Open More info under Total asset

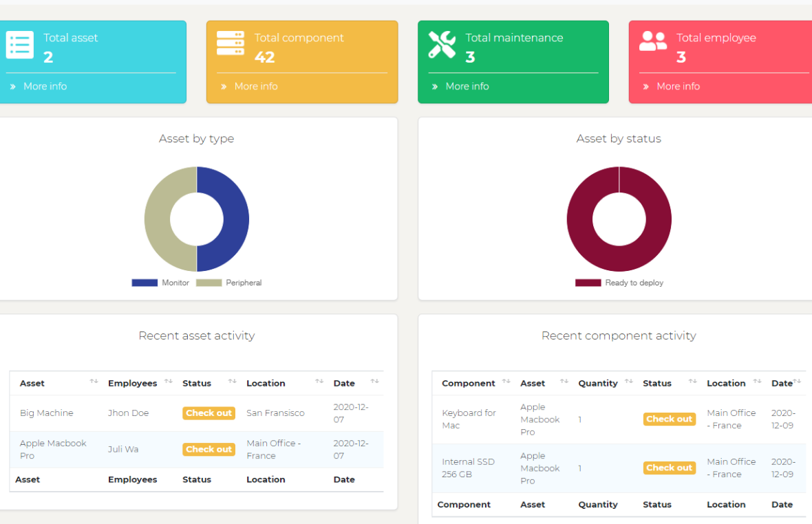click(45, 86)
